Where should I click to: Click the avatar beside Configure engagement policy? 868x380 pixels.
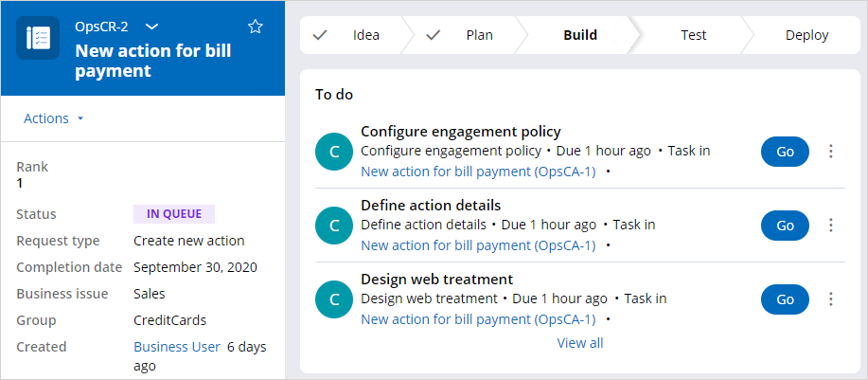coord(334,152)
